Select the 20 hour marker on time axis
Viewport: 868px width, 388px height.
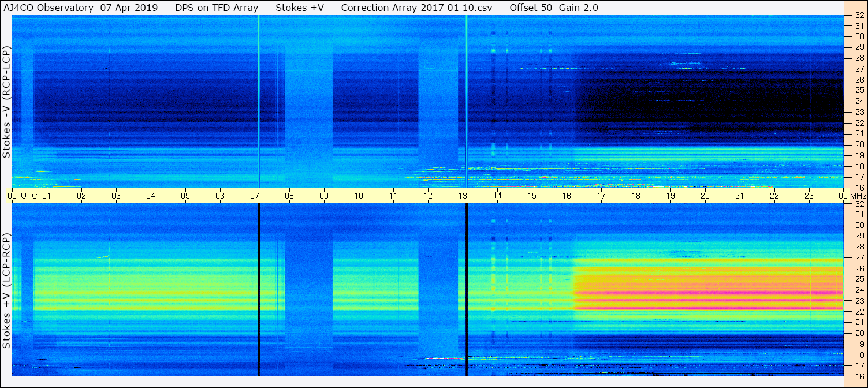pyautogui.click(x=705, y=196)
